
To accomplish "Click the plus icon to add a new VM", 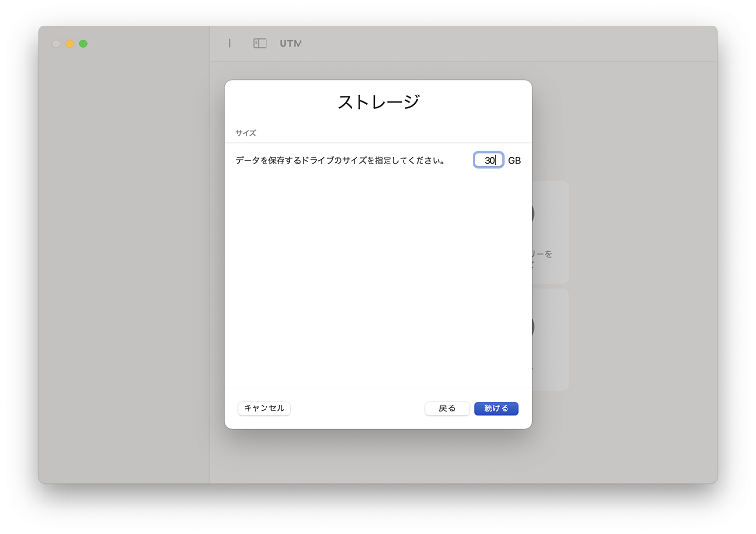I will [229, 43].
